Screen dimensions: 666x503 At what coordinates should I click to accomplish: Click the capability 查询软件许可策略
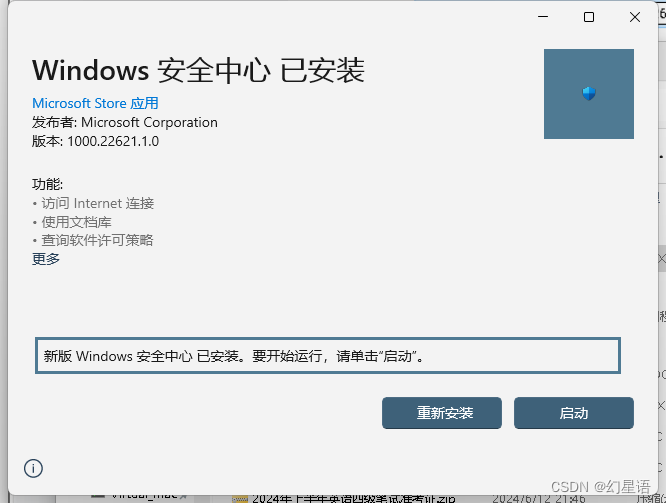pos(97,240)
